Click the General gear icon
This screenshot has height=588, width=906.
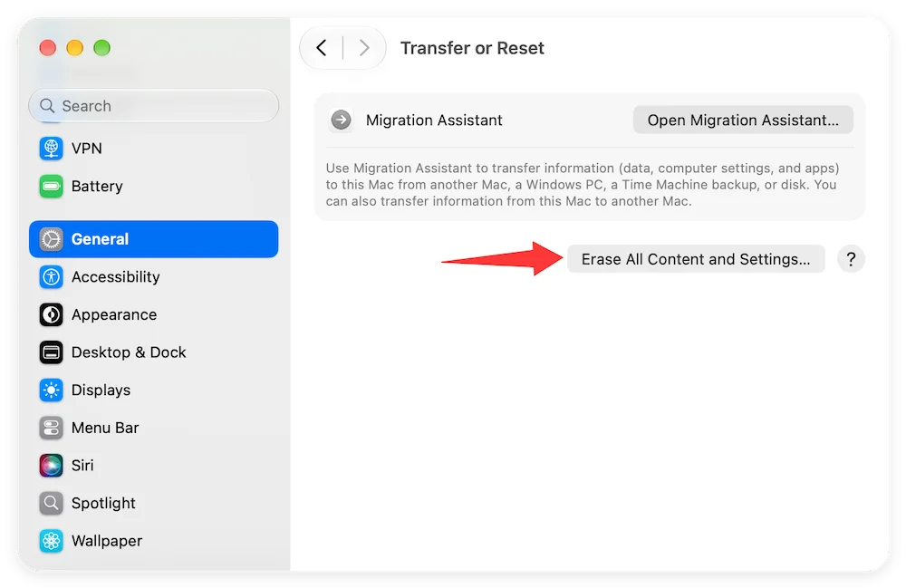pos(51,239)
